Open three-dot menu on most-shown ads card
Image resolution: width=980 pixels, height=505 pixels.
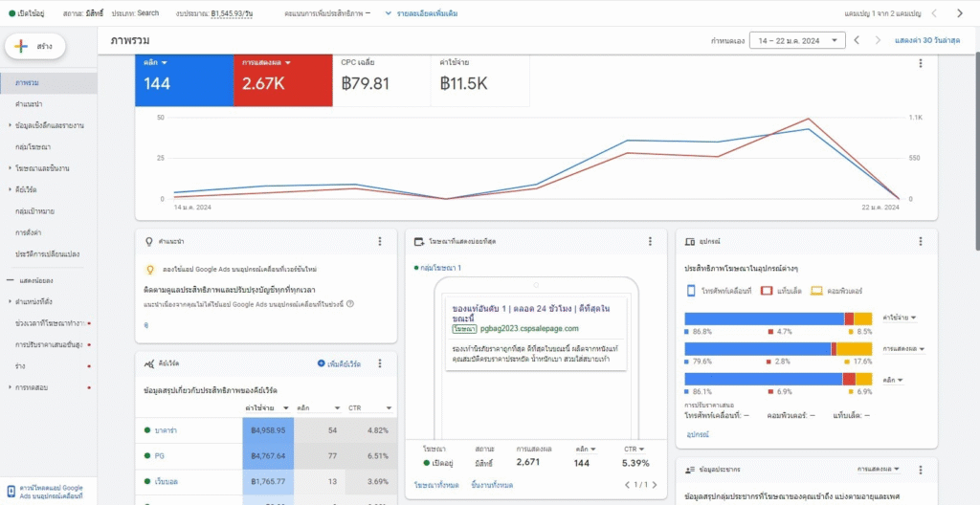click(651, 242)
